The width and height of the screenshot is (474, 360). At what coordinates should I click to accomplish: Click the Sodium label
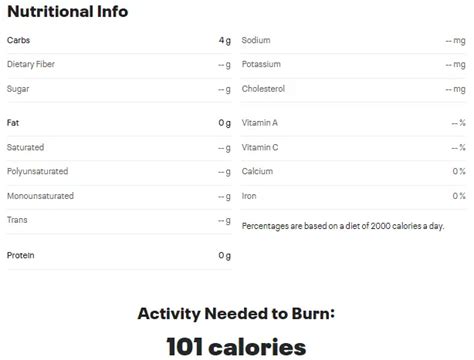(256, 40)
